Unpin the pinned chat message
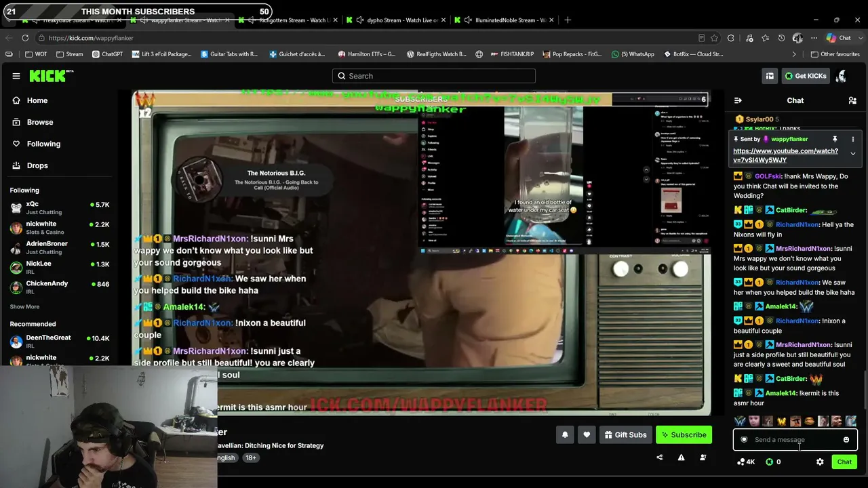 835,139
